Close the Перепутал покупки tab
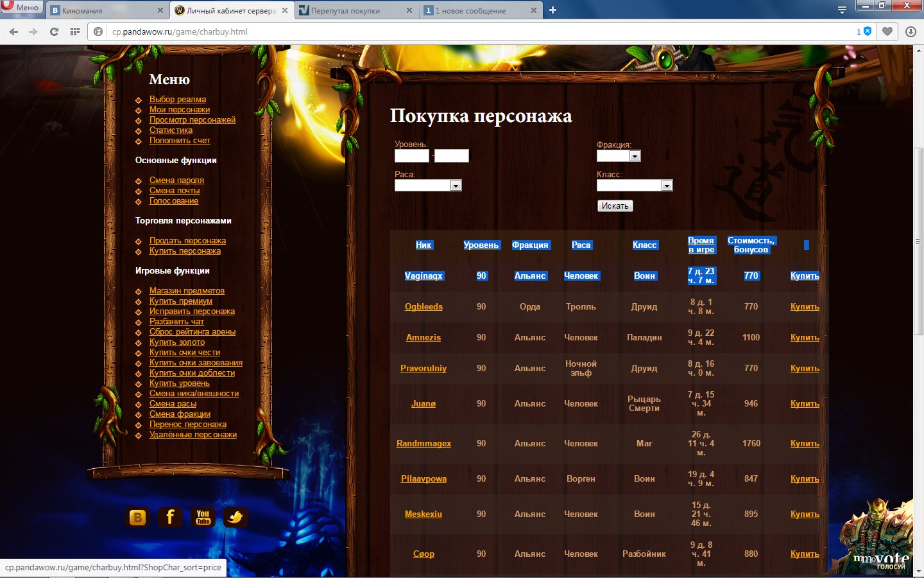924x578 pixels. pyautogui.click(x=409, y=10)
